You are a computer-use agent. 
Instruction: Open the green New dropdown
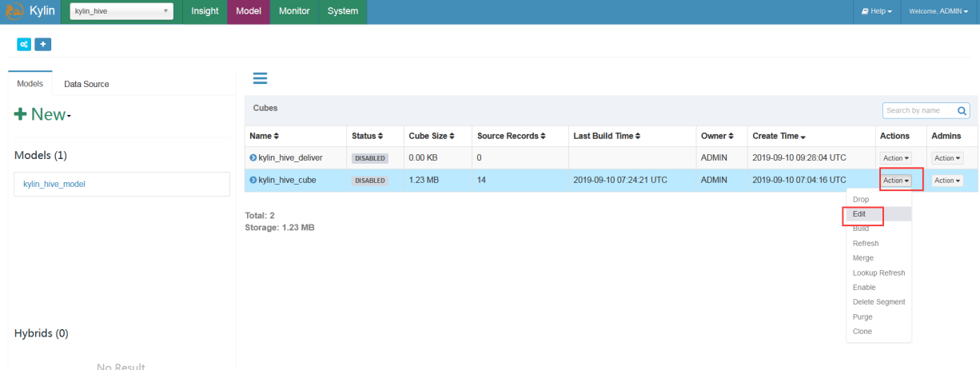click(x=43, y=114)
